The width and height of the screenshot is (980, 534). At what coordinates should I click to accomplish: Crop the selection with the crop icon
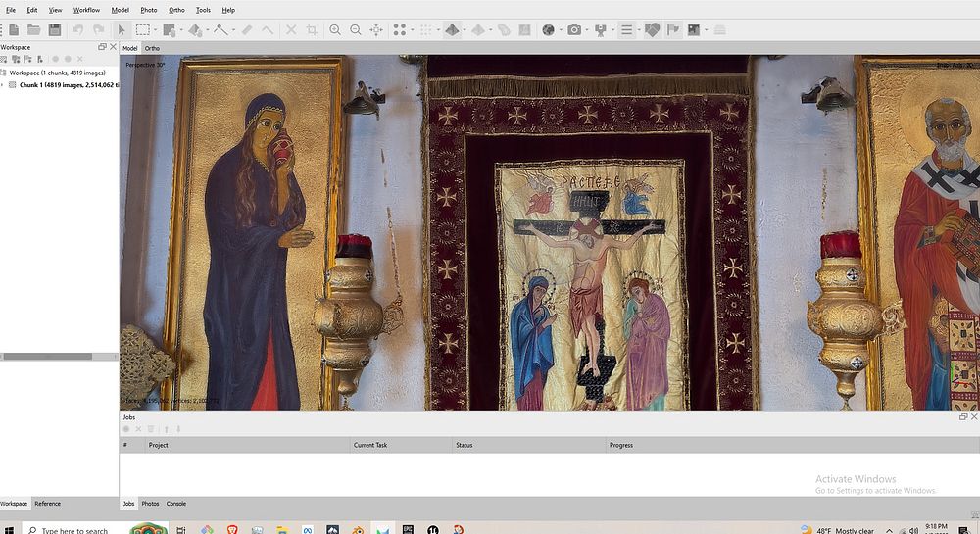[312, 30]
